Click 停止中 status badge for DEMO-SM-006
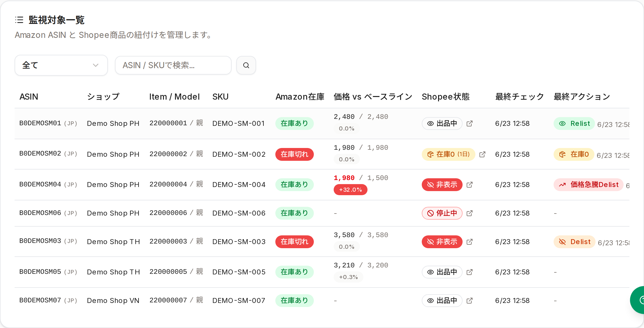 coord(442,213)
